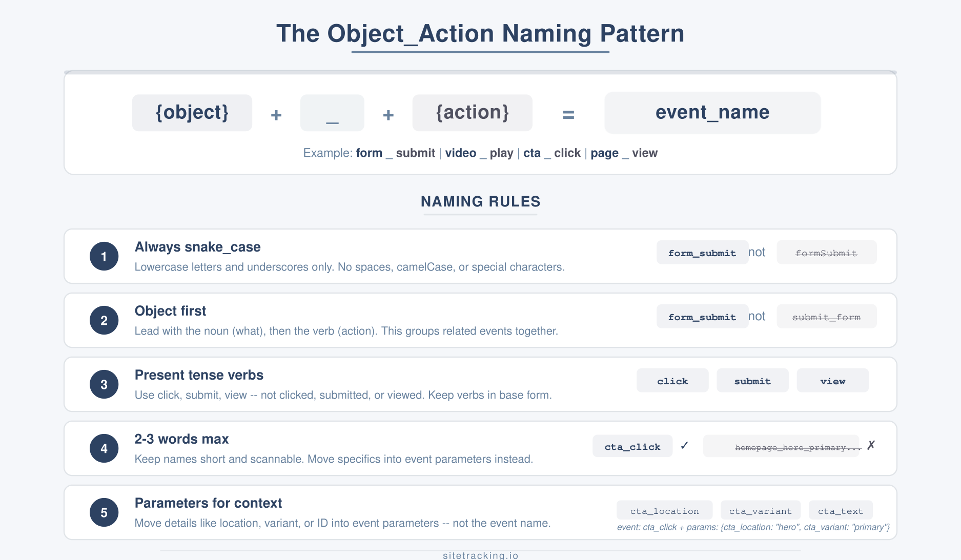Image resolution: width=961 pixels, height=560 pixels.
Task: Click the checkmark next to cta_click
Action: point(684,446)
